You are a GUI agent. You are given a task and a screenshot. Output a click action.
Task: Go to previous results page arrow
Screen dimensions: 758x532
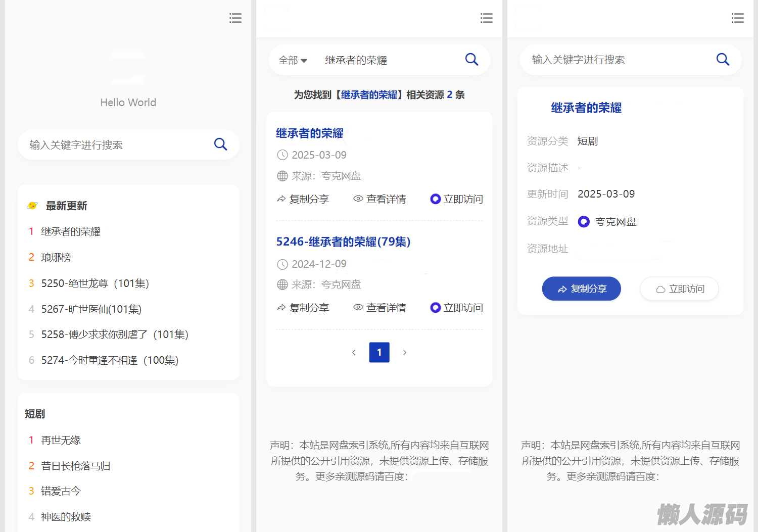coord(354,352)
